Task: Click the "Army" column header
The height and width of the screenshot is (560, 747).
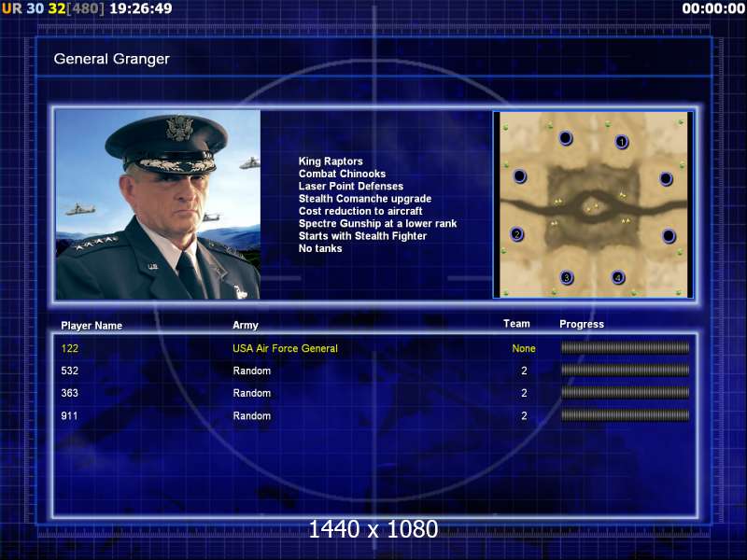Action: [246, 325]
